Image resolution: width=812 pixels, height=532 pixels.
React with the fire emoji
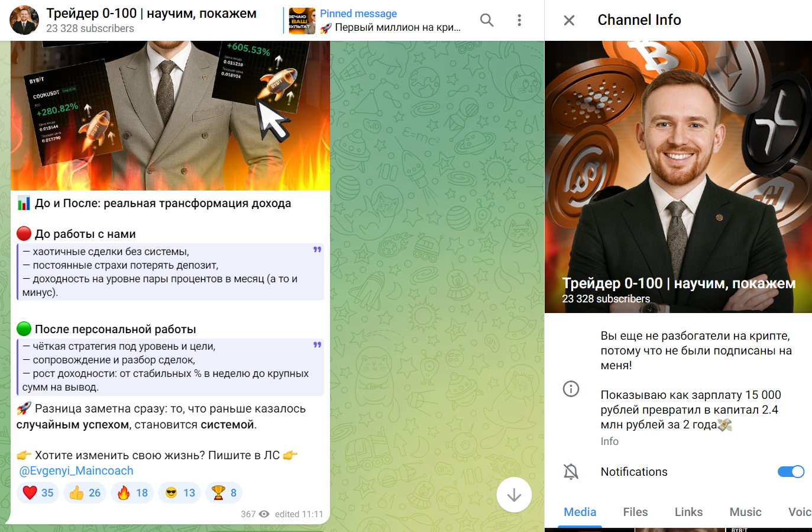tap(132, 493)
